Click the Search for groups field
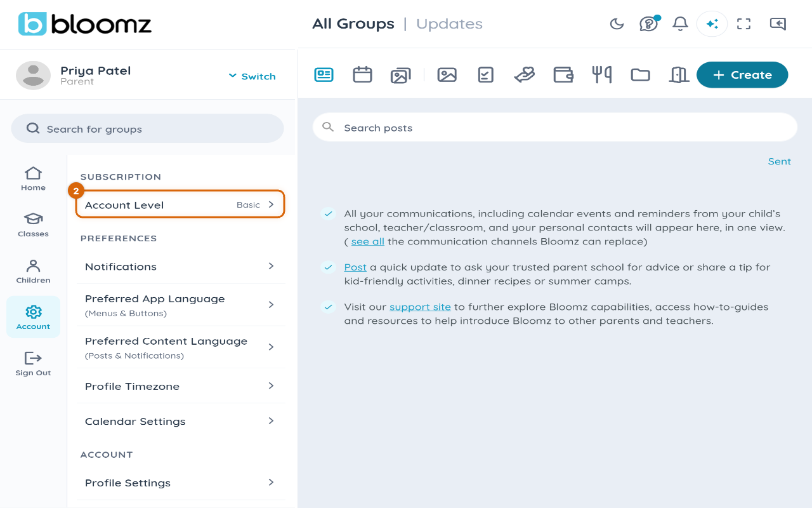 pyautogui.click(x=147, y=129)
